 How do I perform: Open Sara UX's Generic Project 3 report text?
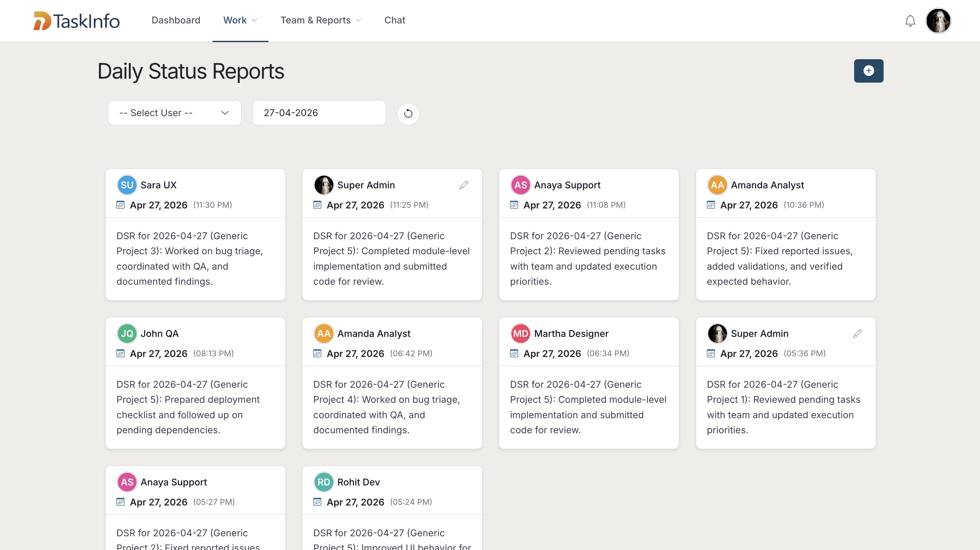coord(190,259)
